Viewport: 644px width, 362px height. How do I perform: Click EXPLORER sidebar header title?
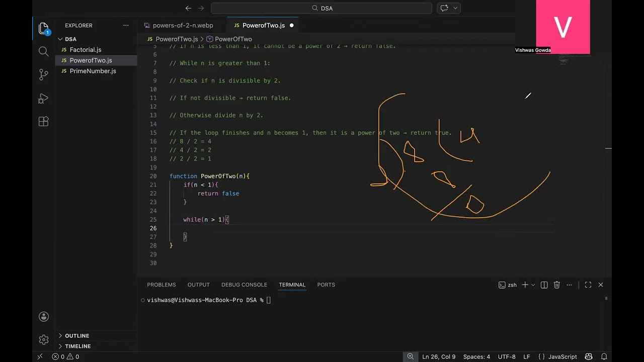click(78, 25)
